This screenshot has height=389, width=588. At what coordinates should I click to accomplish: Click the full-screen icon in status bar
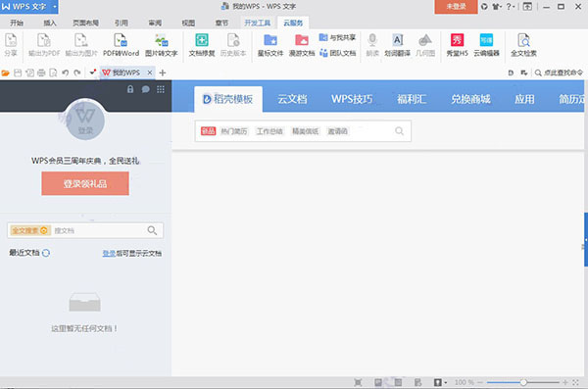(x=358, y=382)
